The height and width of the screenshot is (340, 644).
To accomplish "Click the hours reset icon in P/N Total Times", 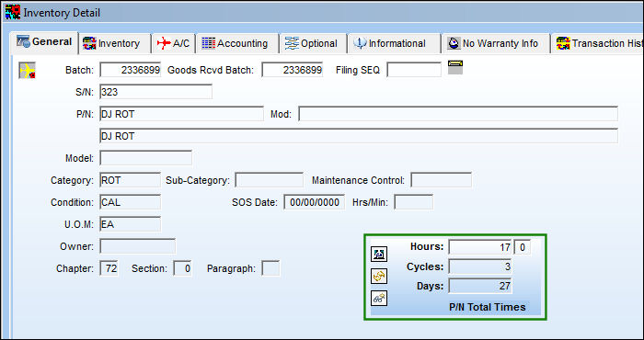I will [x=379, y=255].
